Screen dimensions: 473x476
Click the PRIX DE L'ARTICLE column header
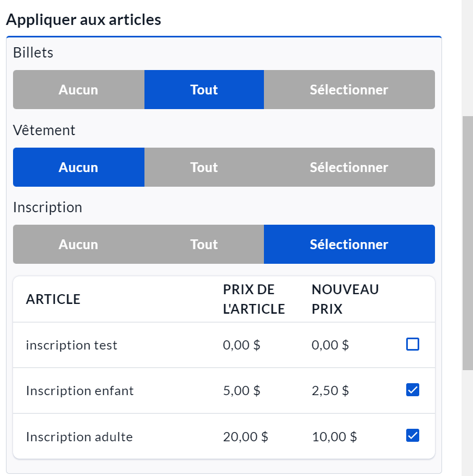click(254, 299)
